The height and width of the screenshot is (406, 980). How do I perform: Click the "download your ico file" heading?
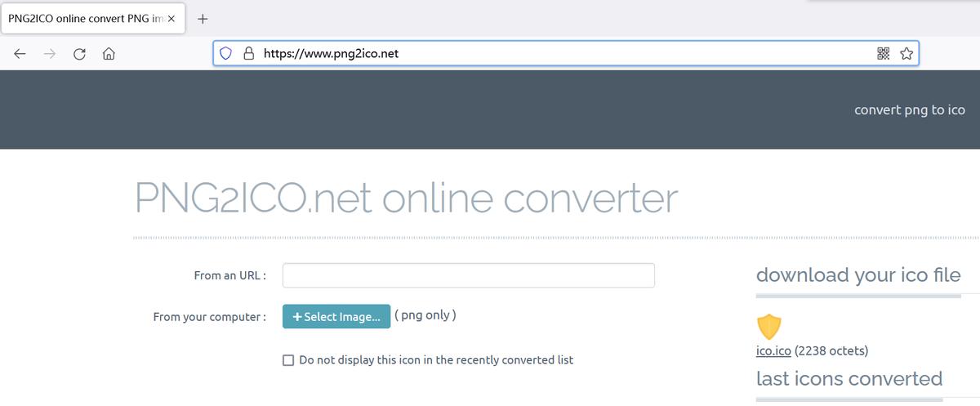(x=858, y=275)
